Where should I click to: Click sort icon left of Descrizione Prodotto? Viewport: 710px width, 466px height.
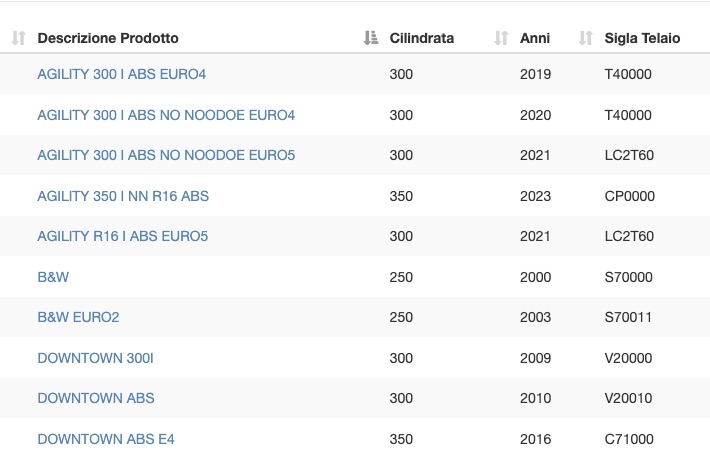click(18, 38)
